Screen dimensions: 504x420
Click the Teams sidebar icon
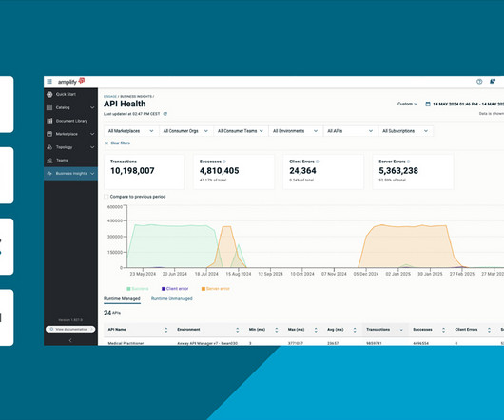[49, 161]
